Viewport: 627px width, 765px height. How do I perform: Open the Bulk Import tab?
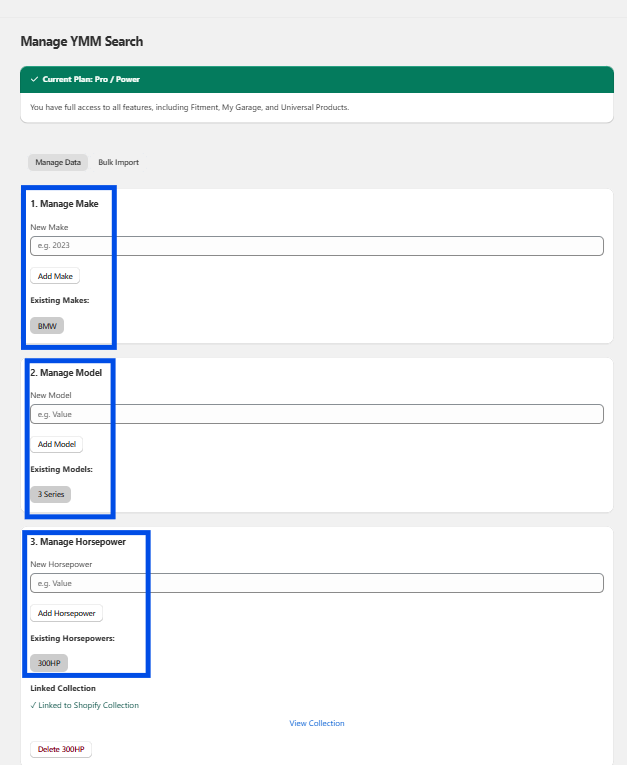point(118,162)
